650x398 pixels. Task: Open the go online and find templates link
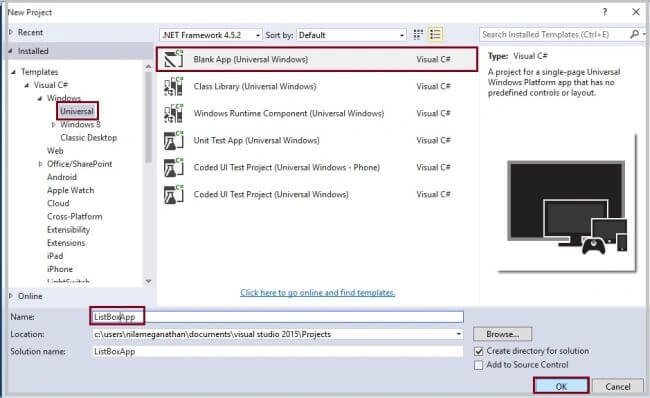(x=318, y=293)
